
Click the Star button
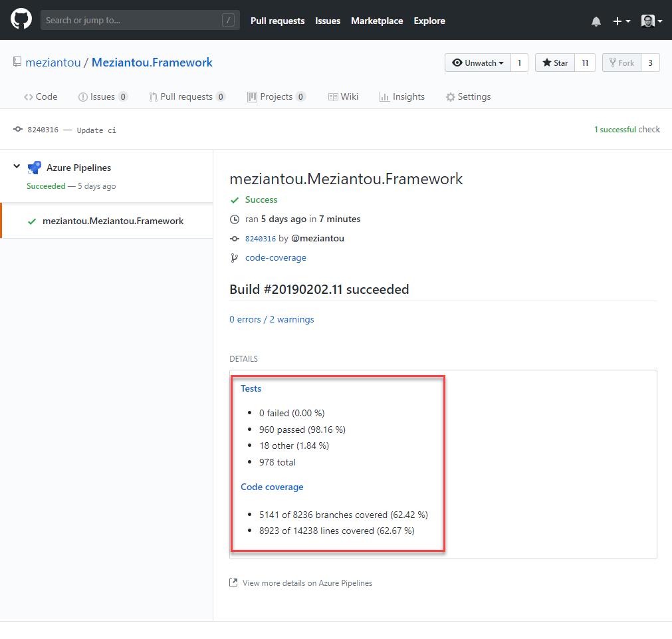coord(555,63)
